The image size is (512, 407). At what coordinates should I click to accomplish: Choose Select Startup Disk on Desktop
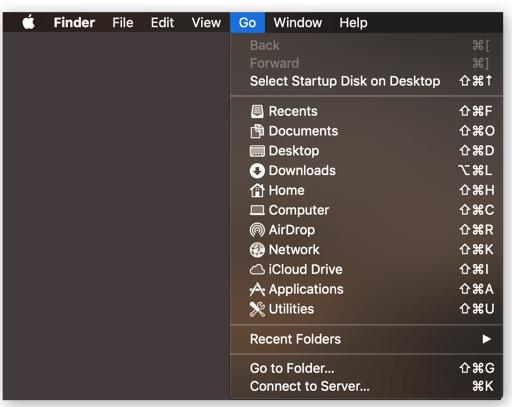366,81
